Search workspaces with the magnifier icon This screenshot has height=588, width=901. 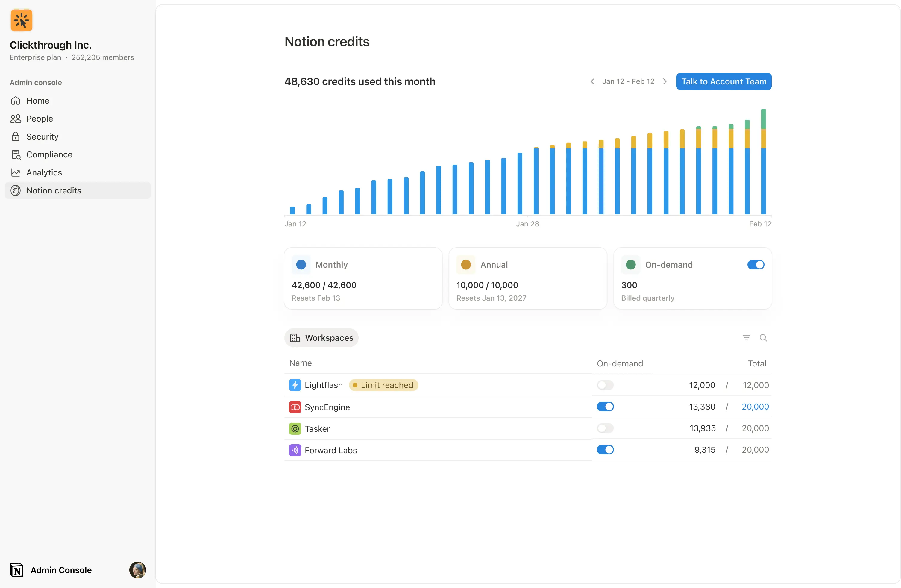point(763,338)
